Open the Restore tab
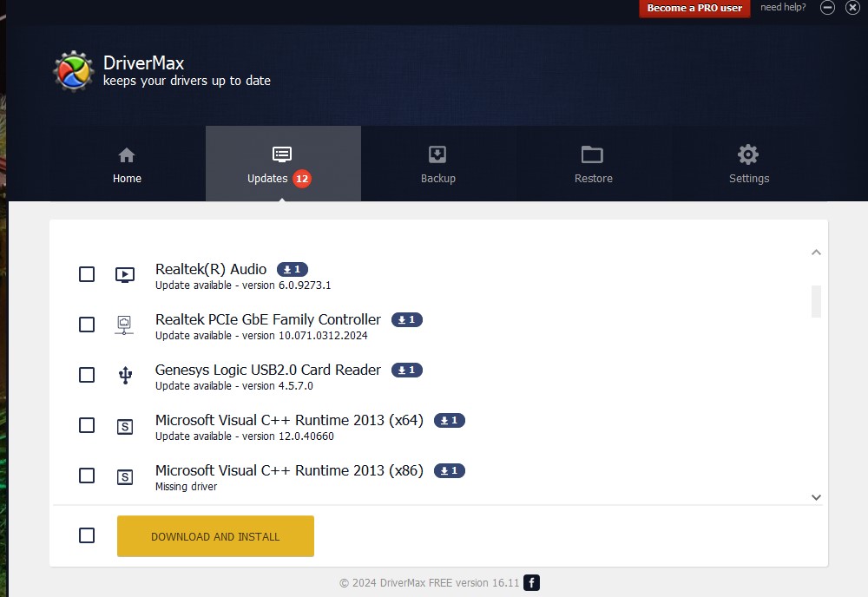The image size is (868, 597). [594, 164]
